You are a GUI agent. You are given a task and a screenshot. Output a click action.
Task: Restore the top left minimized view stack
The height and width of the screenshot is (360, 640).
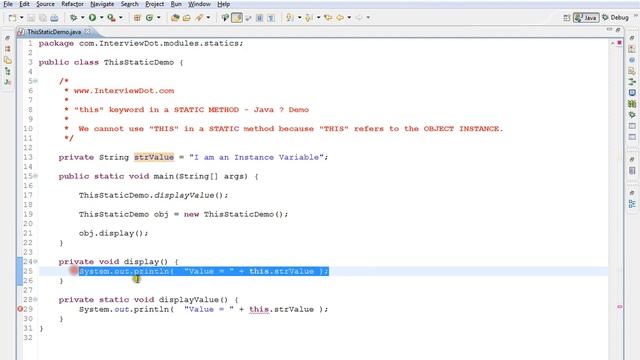pyautogui.click(x=7, y=38)
